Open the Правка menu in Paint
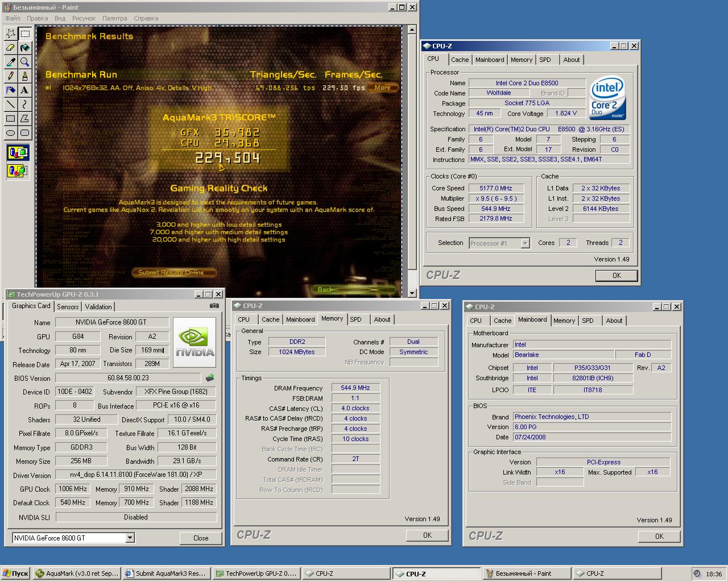Viewport: 728px width, 582px height. 37,18
